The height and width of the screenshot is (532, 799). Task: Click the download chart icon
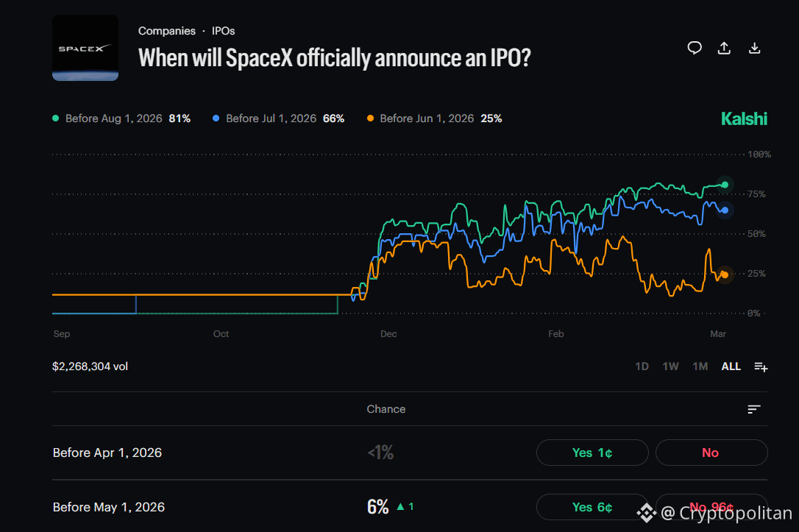pyautogui.click(x=754, y=48)
